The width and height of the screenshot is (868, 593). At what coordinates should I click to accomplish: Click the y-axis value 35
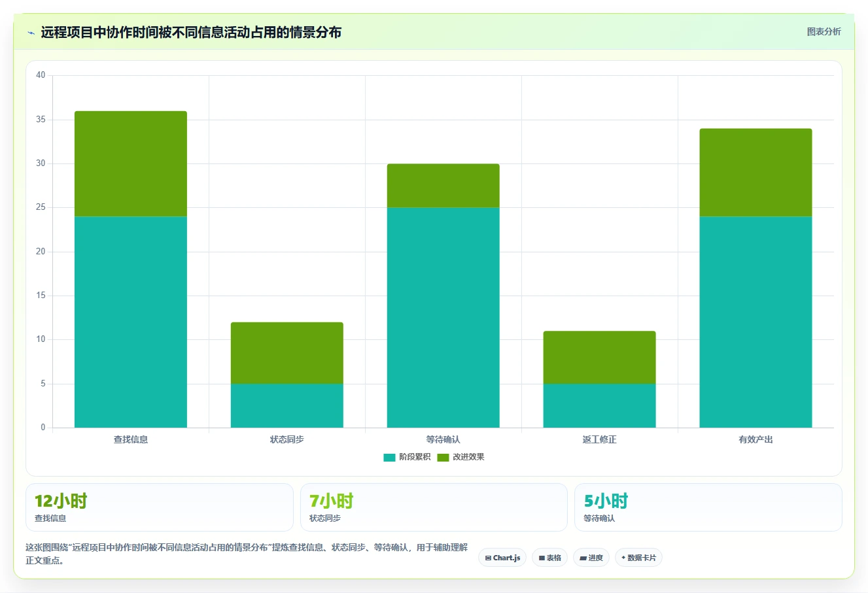(41, 120)
